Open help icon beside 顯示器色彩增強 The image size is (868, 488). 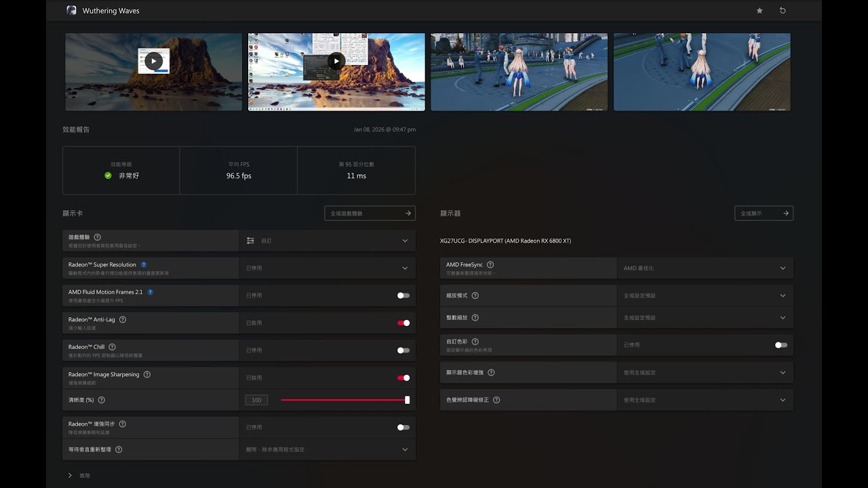click(492, 372)
